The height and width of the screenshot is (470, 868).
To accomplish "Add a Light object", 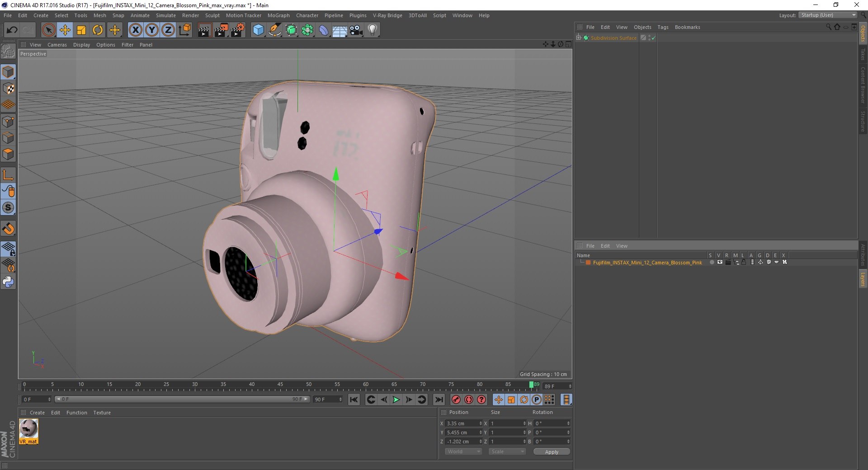I will point(373,30).
